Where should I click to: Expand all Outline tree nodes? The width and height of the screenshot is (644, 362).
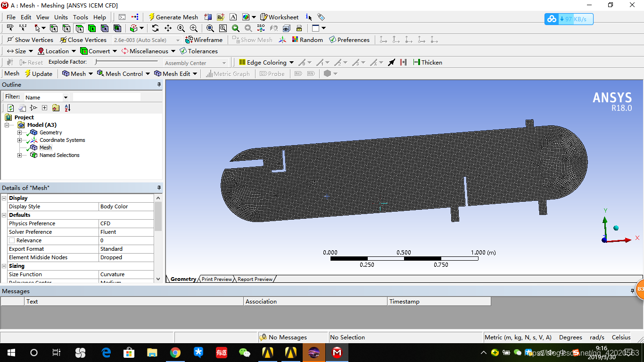[x=44, y=108]
